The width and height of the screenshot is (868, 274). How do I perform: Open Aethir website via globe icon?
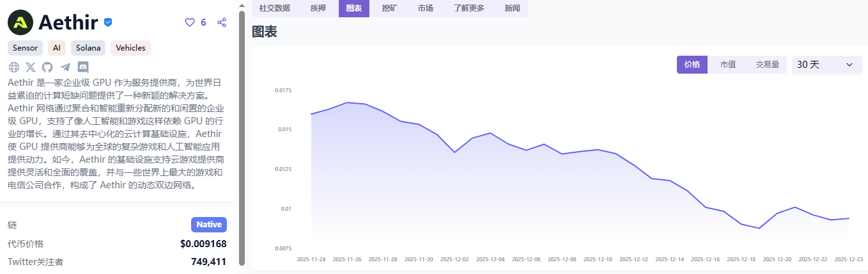coord(14,67)
